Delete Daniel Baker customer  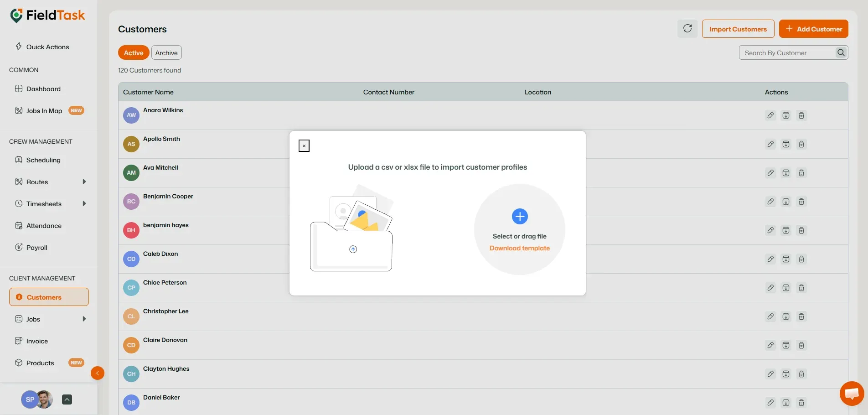801,403
